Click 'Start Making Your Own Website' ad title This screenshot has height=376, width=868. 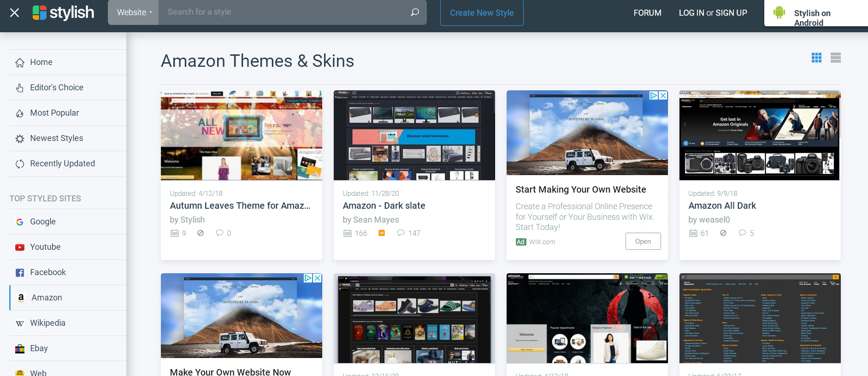point(581,189)
